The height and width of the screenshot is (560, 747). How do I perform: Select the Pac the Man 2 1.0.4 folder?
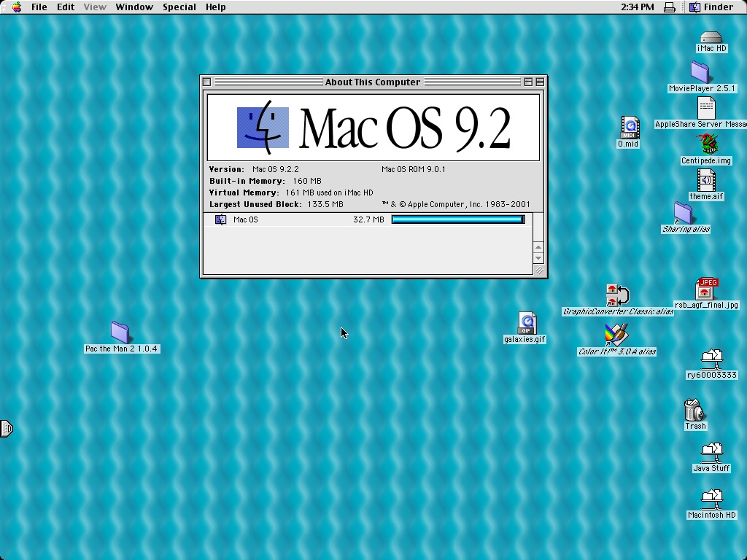(x=120, y=332)
